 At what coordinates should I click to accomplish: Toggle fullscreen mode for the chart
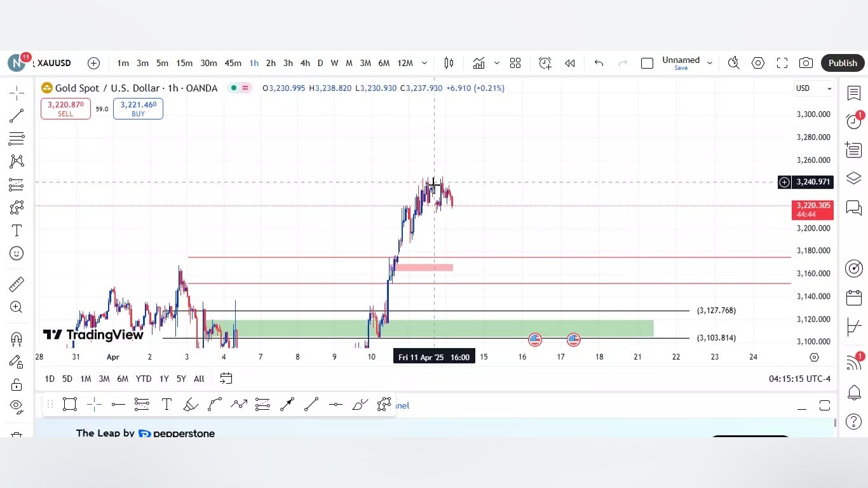pos(782,63)
